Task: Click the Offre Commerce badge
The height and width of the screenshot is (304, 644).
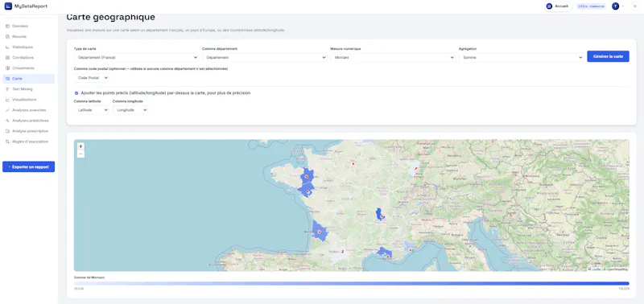Action: pyautogui.click(x=591, y=6)
